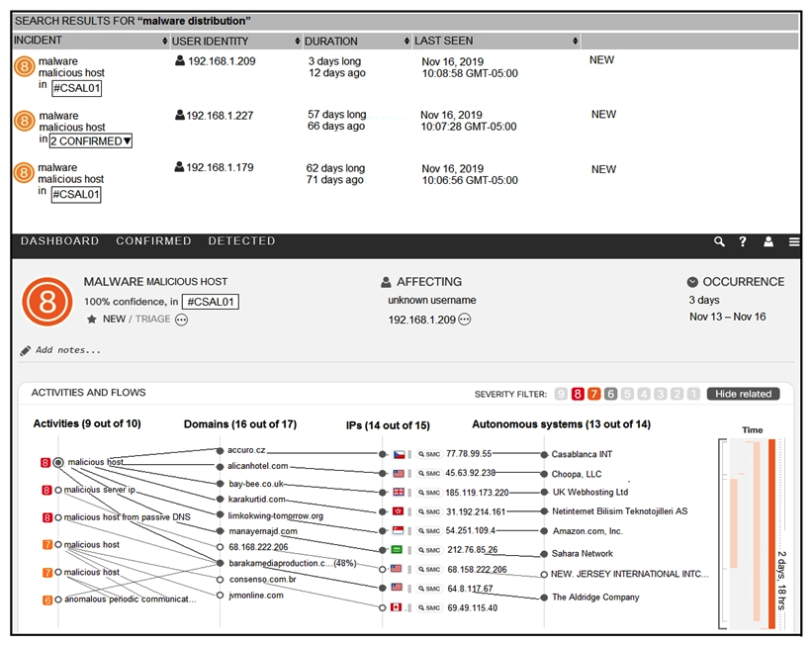Select domain accuro.cz
812x646 pixels.
[246, 450]
